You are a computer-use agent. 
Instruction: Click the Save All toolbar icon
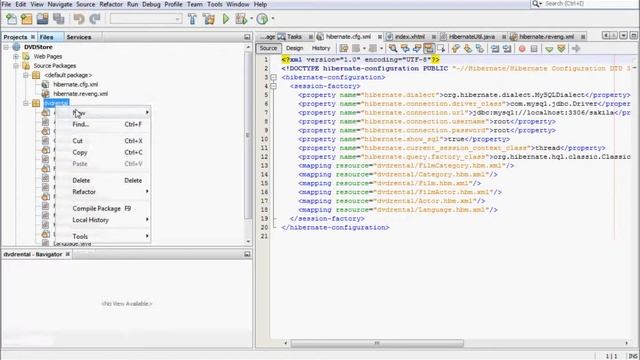pyautogui.click(x=58, y=19)
